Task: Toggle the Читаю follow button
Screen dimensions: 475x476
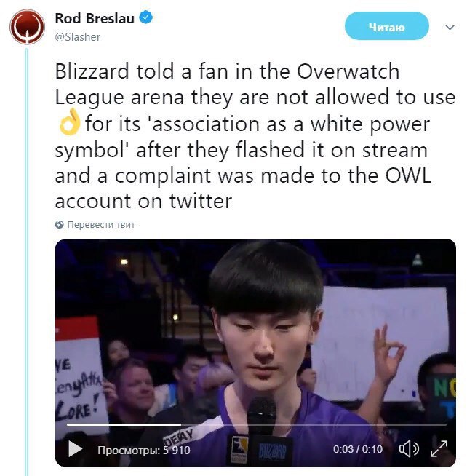Action: [387, 26]
